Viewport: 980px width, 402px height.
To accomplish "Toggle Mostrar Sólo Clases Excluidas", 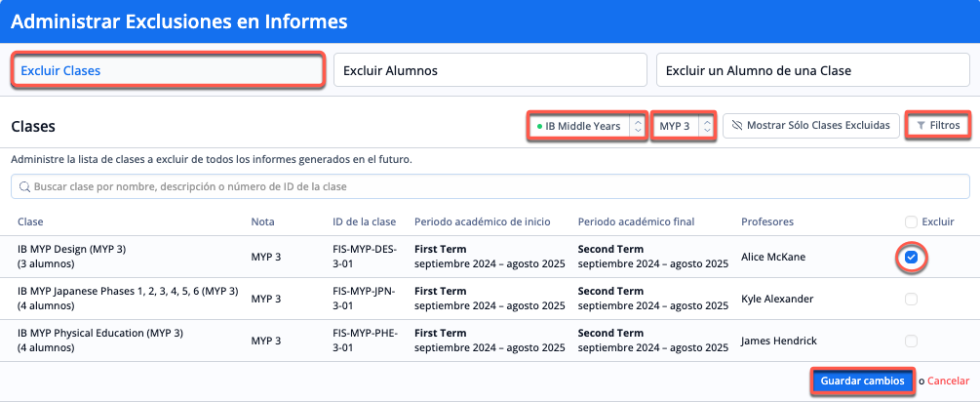I will 810,126.
